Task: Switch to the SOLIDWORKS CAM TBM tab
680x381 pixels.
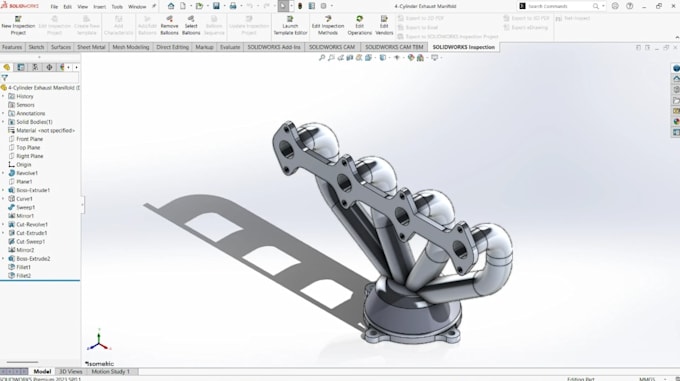Action: pos(394,47)
